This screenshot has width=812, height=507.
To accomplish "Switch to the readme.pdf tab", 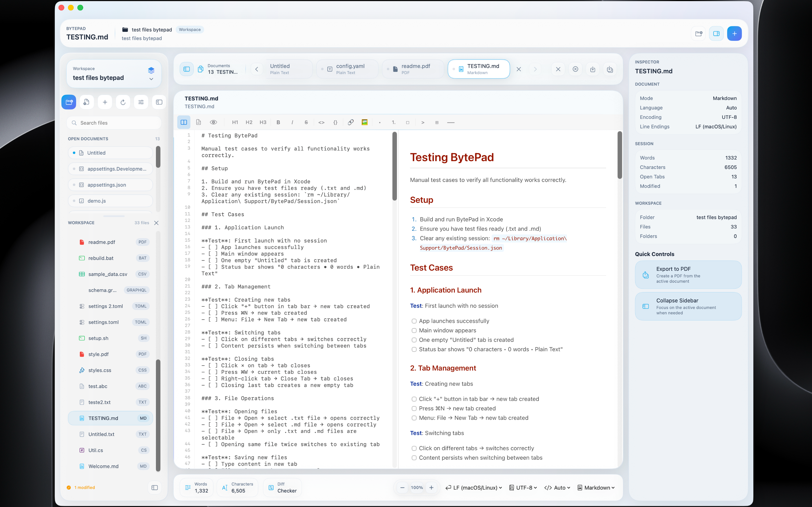I will coord(413,69).
